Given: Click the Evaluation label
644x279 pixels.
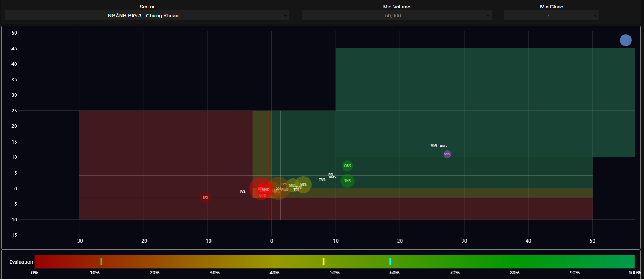Looking at the screenshot, I should (x=21, y=262).
